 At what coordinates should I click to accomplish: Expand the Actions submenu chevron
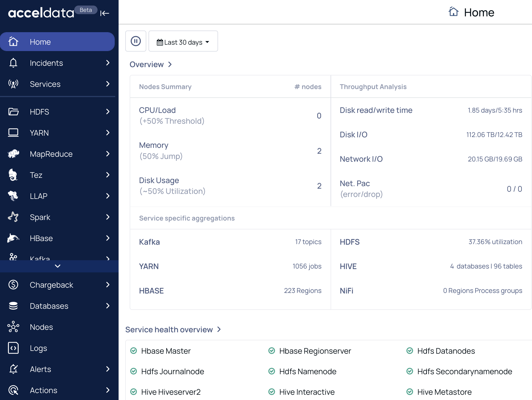pos(108,390)
